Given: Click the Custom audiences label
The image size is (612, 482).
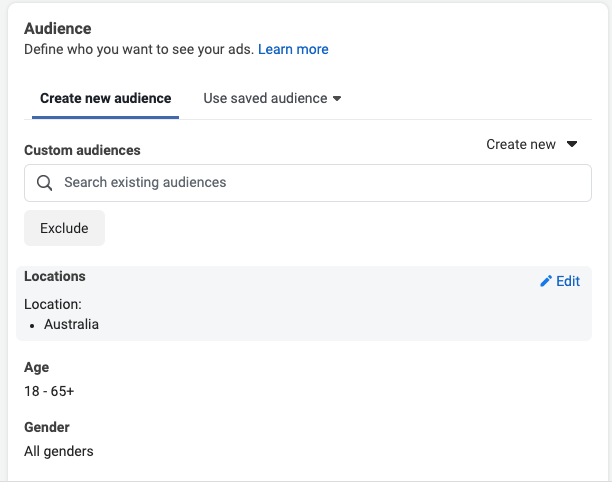Looking at the screenshot, I should (82, 150).
